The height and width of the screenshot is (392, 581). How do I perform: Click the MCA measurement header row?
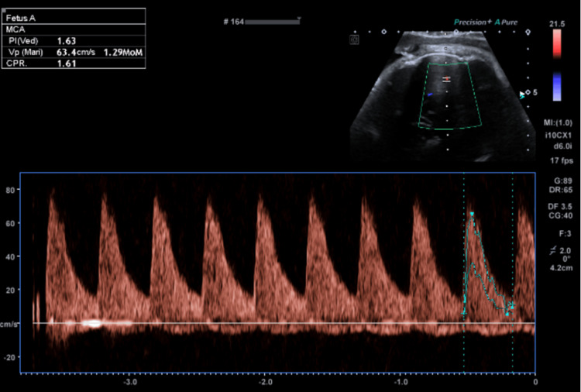coord(74,29)
